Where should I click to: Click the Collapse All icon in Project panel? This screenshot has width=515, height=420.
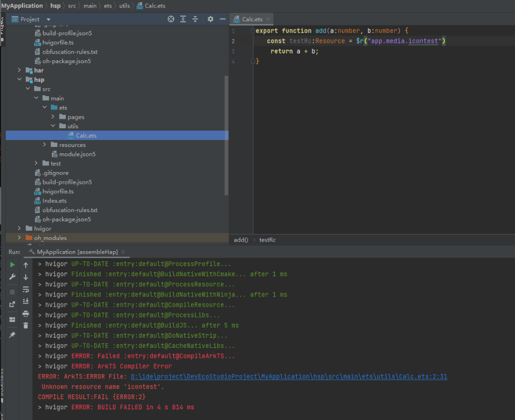click(195, 19)
